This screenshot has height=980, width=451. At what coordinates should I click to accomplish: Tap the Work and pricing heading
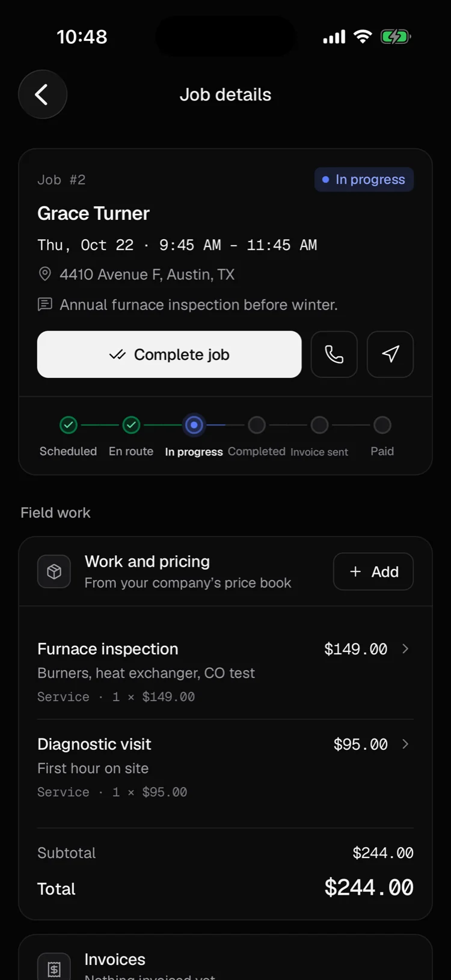[x=147, y=561]
